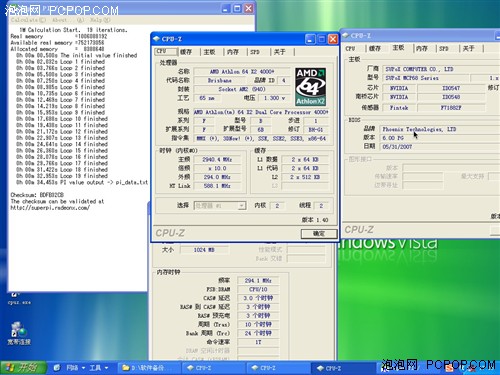Activate the third CPU-Z taskbar button
The image size is (500, 375).
(x=342, y=368)
